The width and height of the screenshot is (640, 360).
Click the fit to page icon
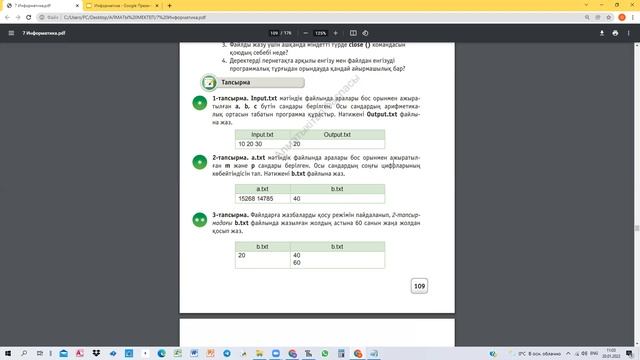[x=353, y=33]
